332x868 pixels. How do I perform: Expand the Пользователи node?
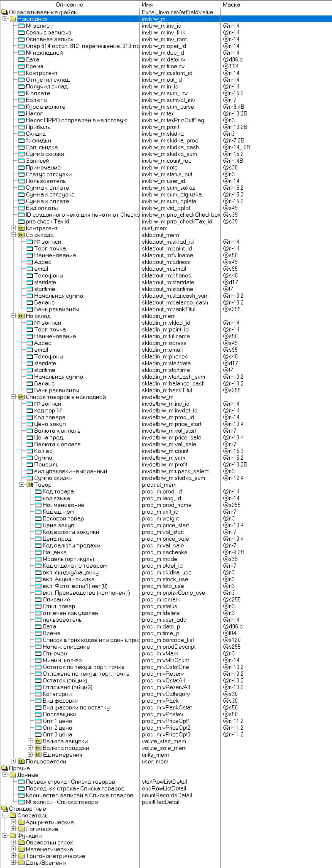tap(13, 761)
